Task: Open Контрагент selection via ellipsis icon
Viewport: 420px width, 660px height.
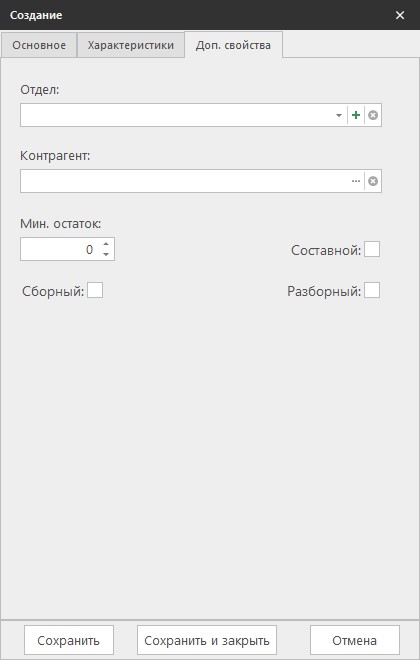Action: 356,181
